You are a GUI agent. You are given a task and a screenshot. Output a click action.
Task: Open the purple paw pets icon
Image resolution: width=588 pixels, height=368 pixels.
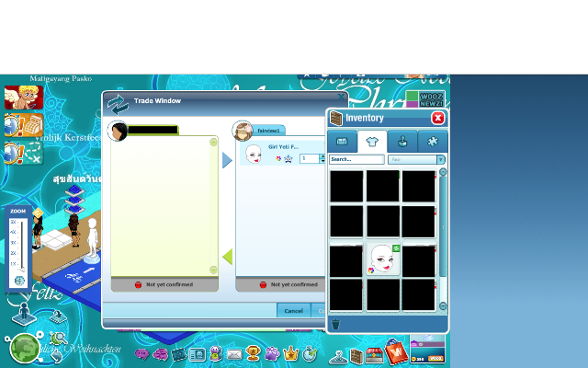click(272, 353)
